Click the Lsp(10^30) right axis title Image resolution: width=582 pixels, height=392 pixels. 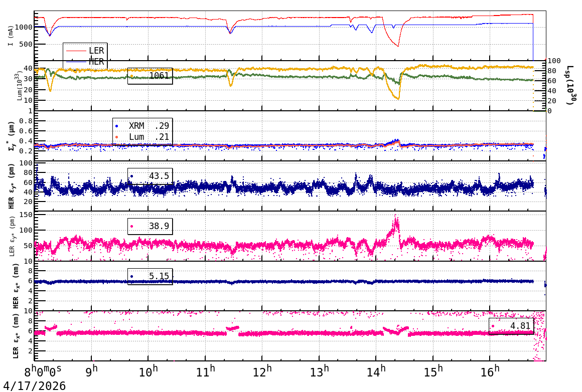click(571, 85)
